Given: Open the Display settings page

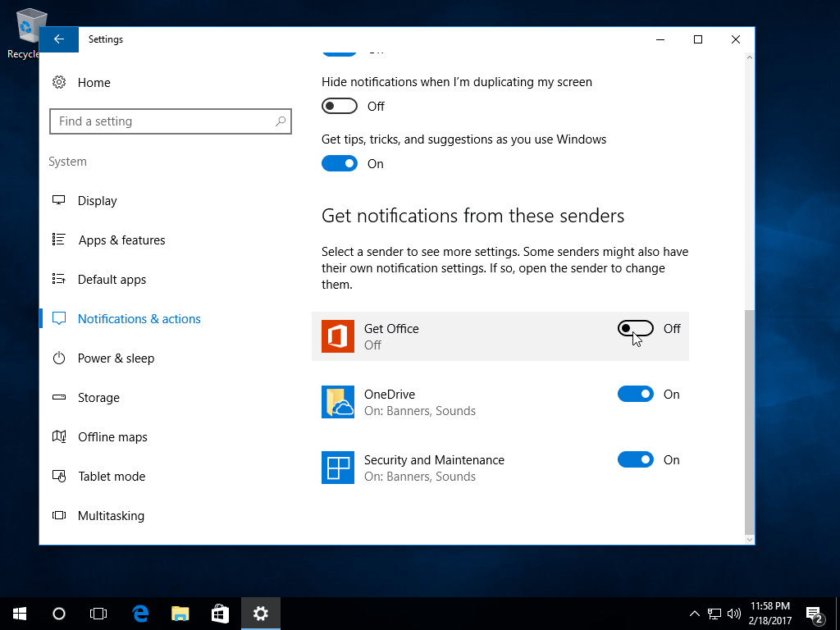Looking at the screenshot, I should click(x=97, y=201).
